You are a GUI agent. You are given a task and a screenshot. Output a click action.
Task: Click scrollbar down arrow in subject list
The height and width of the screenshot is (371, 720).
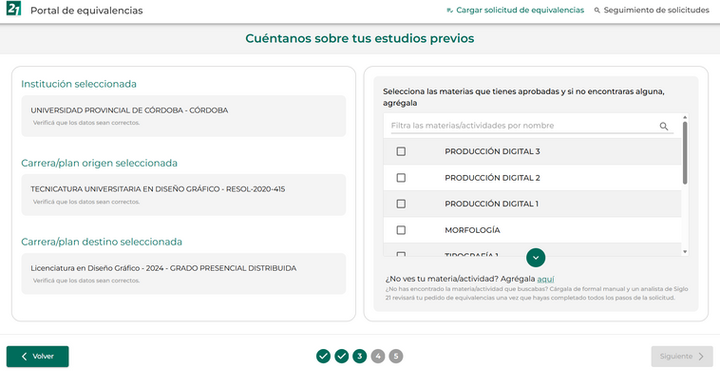pos(685,252)
